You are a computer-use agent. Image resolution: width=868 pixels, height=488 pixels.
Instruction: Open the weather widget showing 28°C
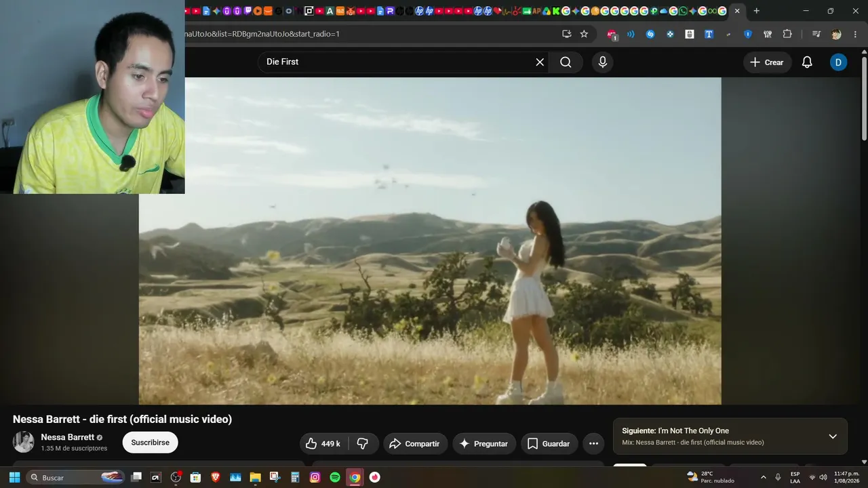711,477
